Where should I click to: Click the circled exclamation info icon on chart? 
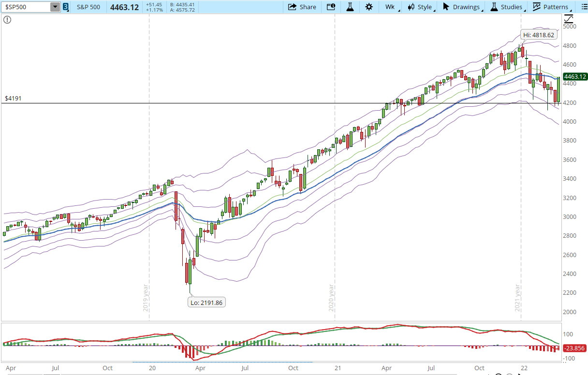tap(7, 19)
